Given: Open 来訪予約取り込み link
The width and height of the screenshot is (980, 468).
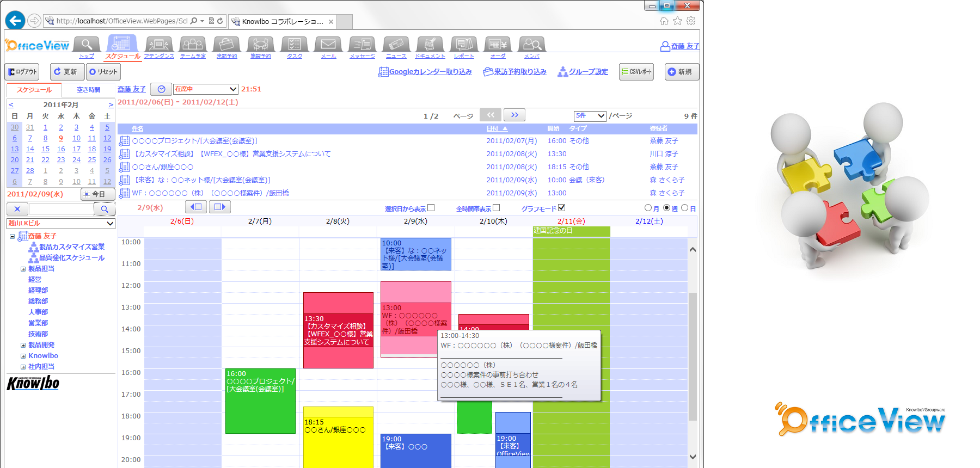Looking at the screenshot, I should point(520,72).
